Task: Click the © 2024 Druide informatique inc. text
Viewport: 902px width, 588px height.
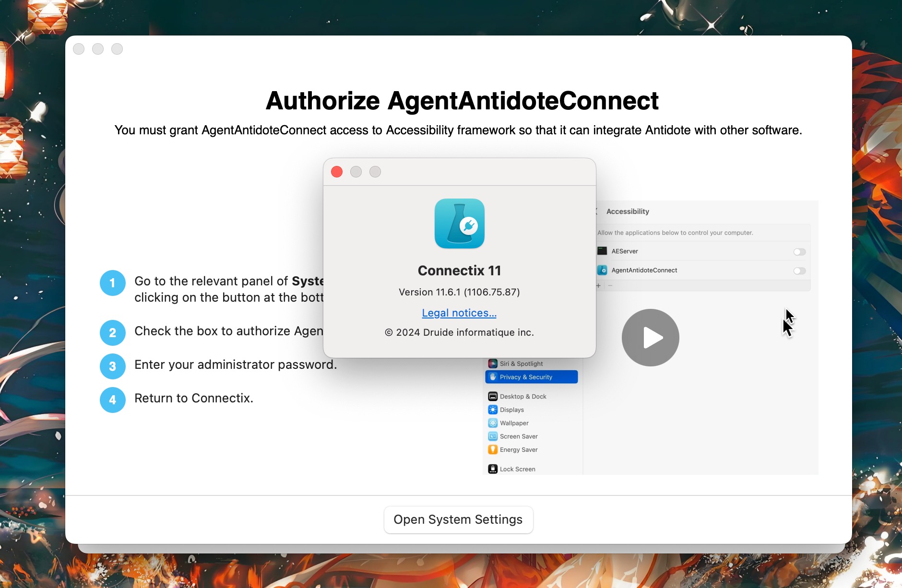Action: point(459,332)
